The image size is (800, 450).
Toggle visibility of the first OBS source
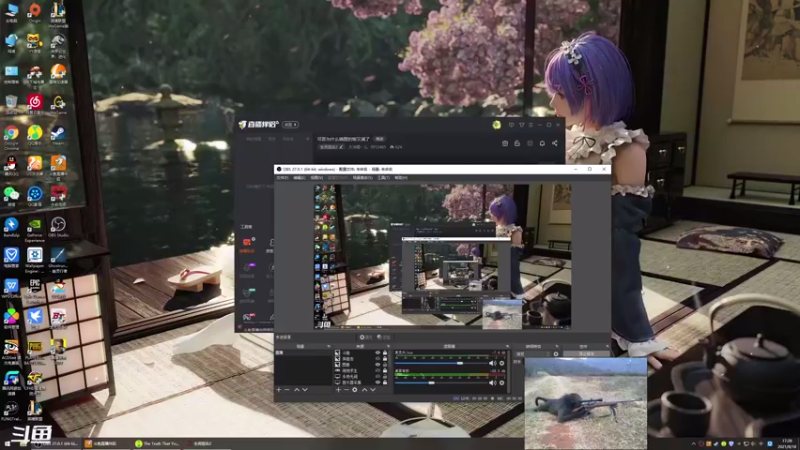point(378,353)
